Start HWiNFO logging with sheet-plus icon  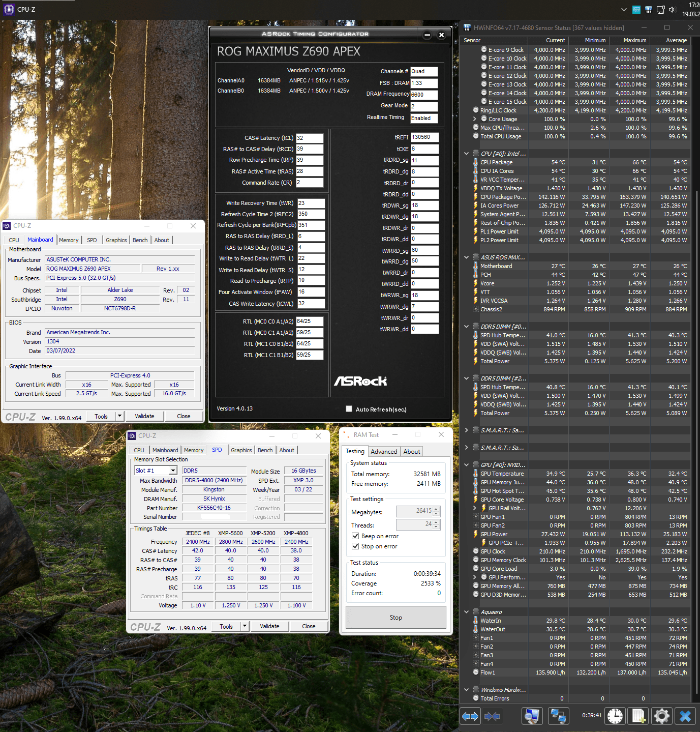[x=638, y=716]
